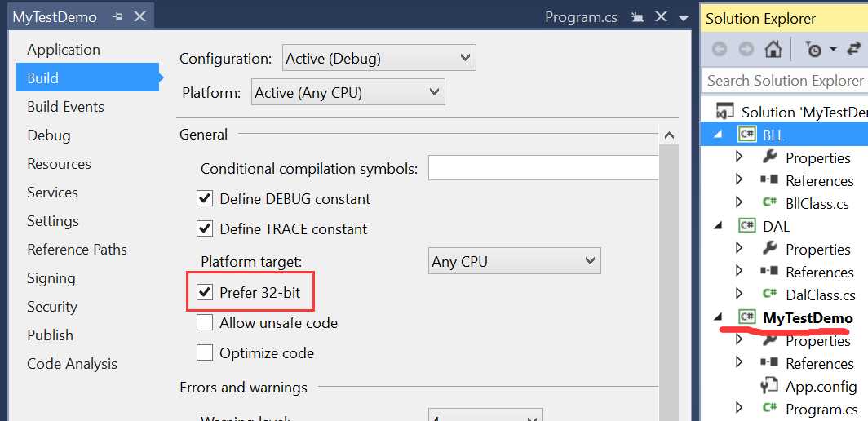This screenshot has height=421, width=868.
Task: Click the Back arrow in Solution Explorer
Action: (720, 49)
